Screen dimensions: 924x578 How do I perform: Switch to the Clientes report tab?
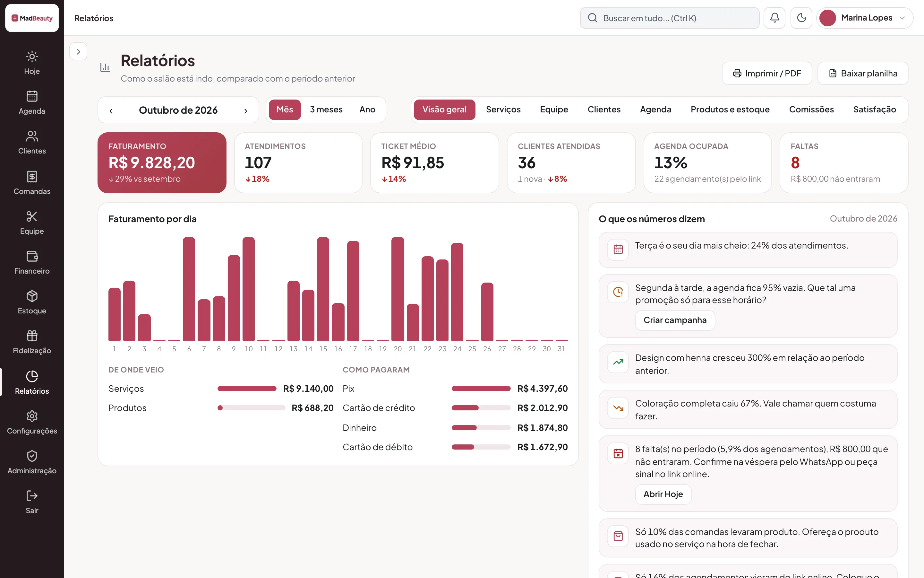coord(604,110)
